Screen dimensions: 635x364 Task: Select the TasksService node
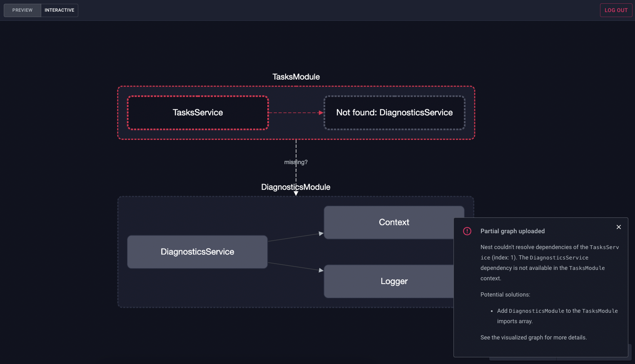(x=198, y=113)
